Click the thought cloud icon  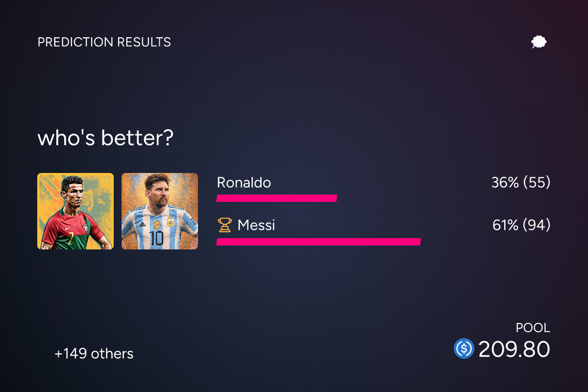[x=539, y=42]
